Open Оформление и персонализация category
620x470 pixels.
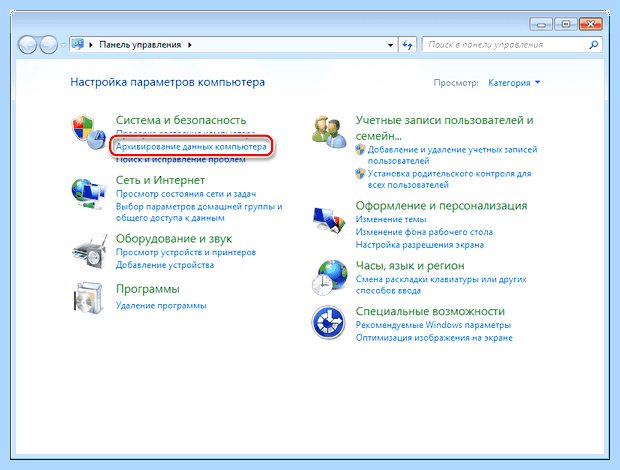point(441,206)
